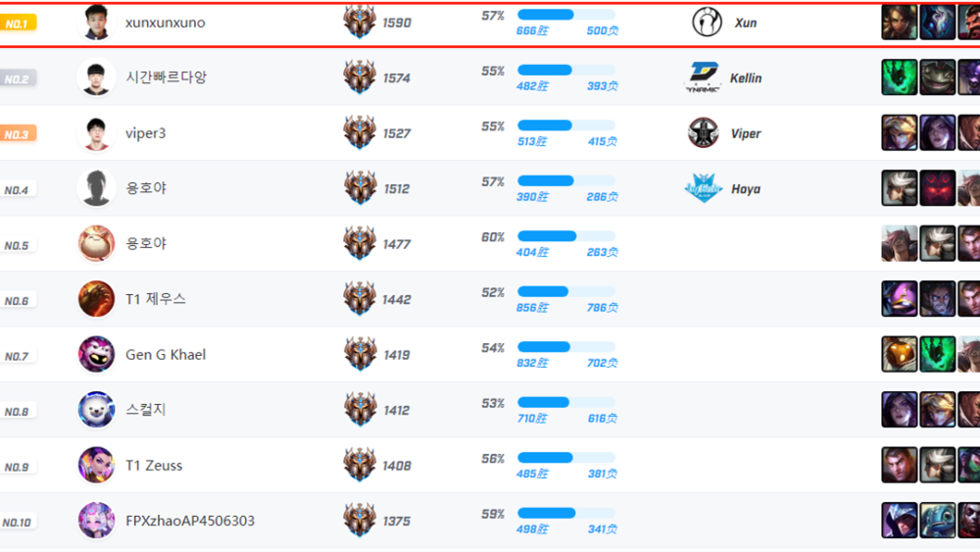Viewport: 980px width, 552px height.
Task: Open viper3's avatar photo
Action: (x=96, y=133)
